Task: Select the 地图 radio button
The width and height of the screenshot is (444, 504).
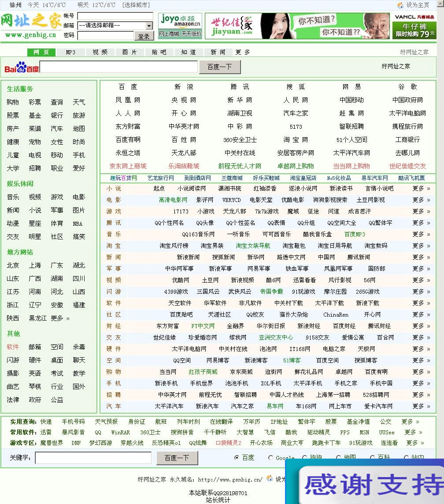Action: 338,457
